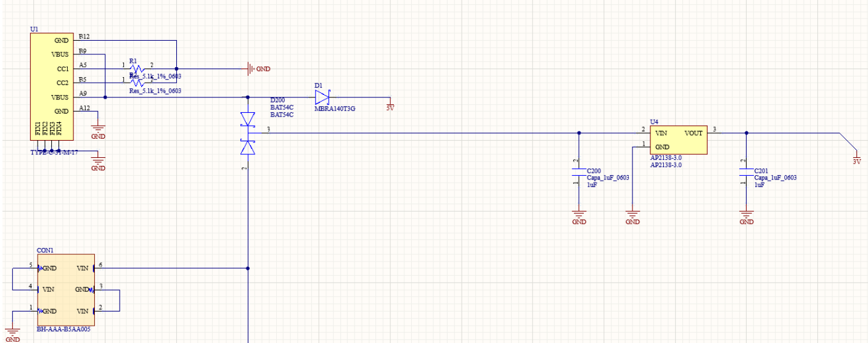Select the U4 AP2138-3.0 regulator block
This screenshot has height=343, width=868.
(x=679, y=140)
